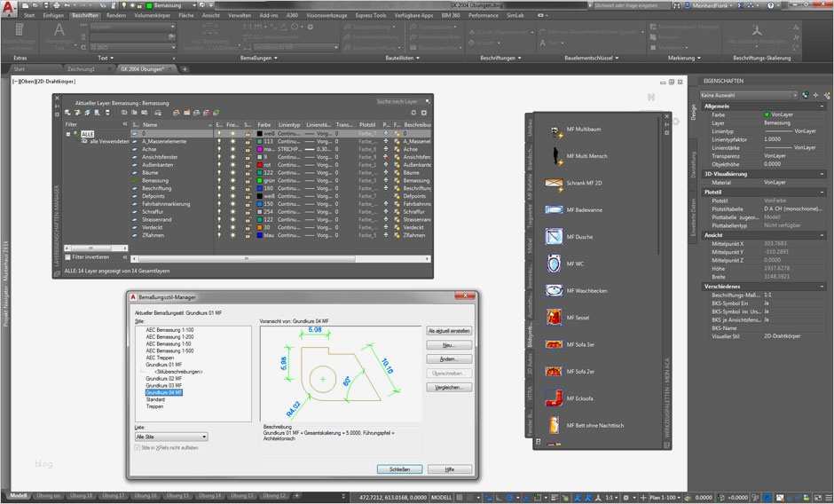The width and height of the screenshot is (834, 504).
Task: Select MF Sessel palette tool
Action: 578,318
